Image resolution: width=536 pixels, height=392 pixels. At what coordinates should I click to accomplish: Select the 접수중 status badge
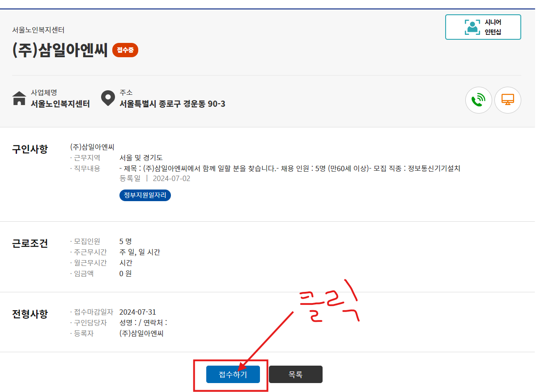[125, 50]
